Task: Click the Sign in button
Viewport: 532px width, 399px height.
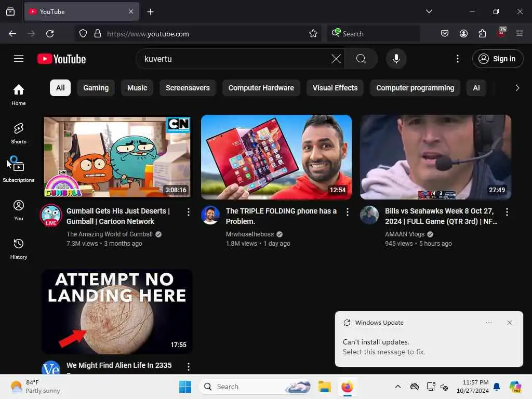Action: [x=498, y=59]
